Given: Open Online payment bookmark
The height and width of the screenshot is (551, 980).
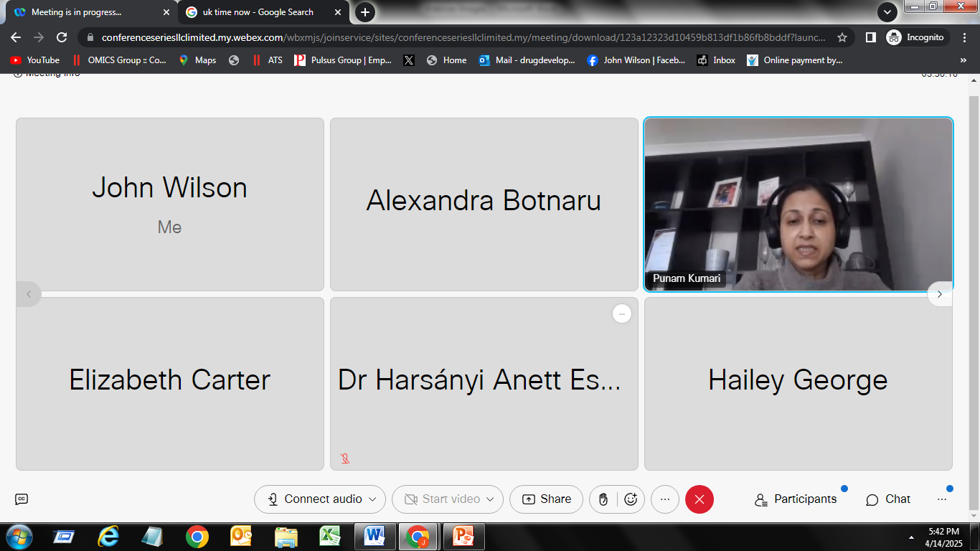Looking at the screenshot, I should pyautogui.click(x=794, y=60).
